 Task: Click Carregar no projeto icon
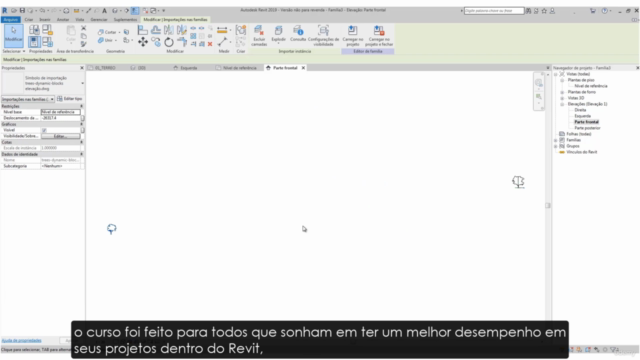coord(353,35)
